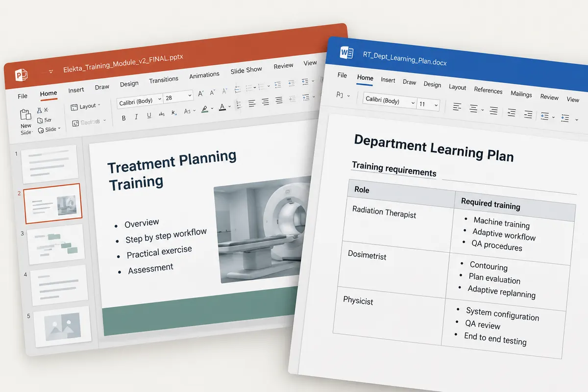
Task: Switch to the Mailings tab in Word
Action: [x=521, y=94]
